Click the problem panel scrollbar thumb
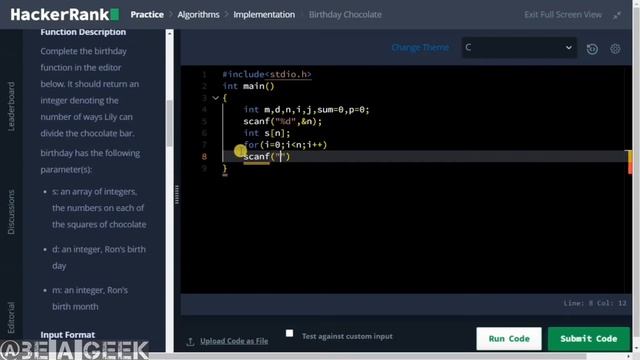 point(169,123)
